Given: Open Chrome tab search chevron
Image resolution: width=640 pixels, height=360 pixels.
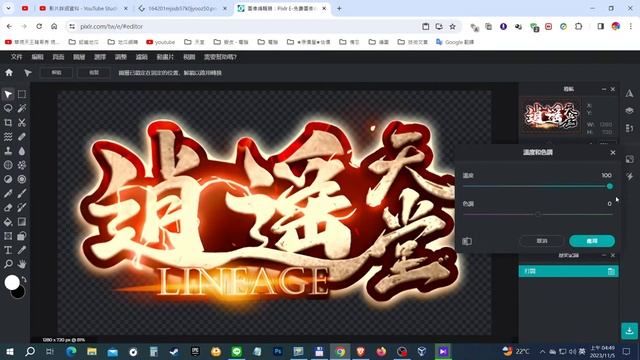Looking at the screenshot, I should click(x=8, y=8).
